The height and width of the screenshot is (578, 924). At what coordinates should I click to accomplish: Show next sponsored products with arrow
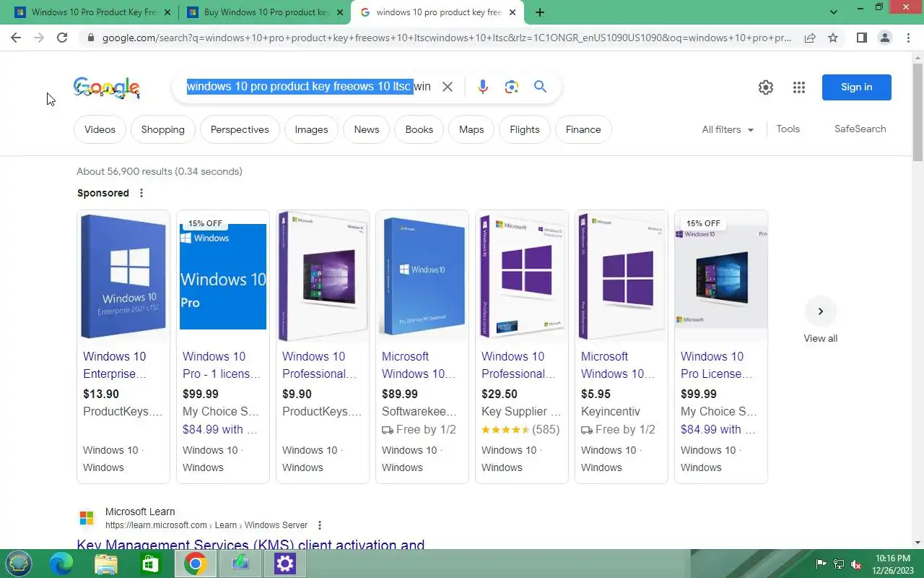coord(820,311)
